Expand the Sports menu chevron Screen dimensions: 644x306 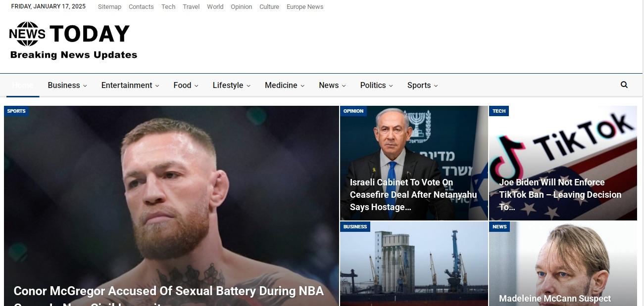(x=436, y=86)
